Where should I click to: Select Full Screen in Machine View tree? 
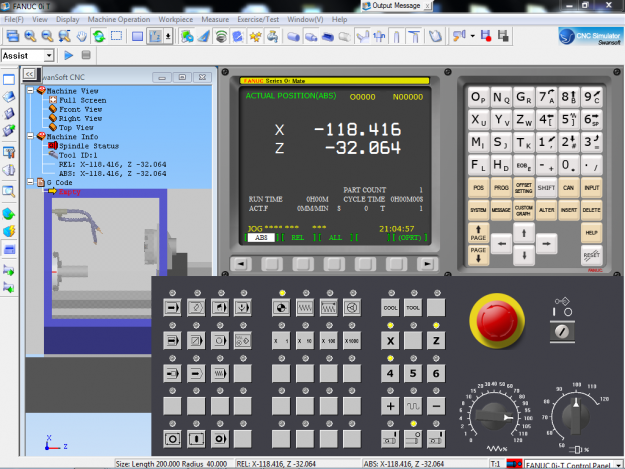pyautogui.click(x=83, y=100)
